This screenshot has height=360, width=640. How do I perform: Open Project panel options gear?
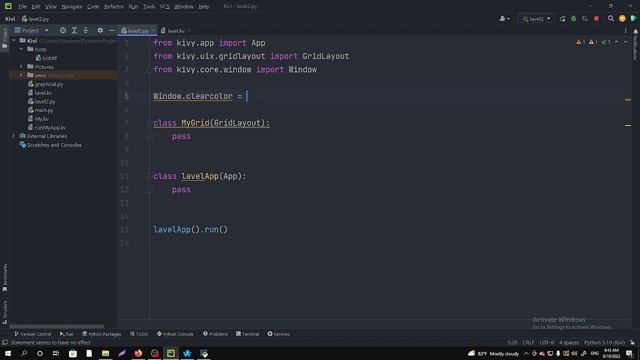point(100,30)
